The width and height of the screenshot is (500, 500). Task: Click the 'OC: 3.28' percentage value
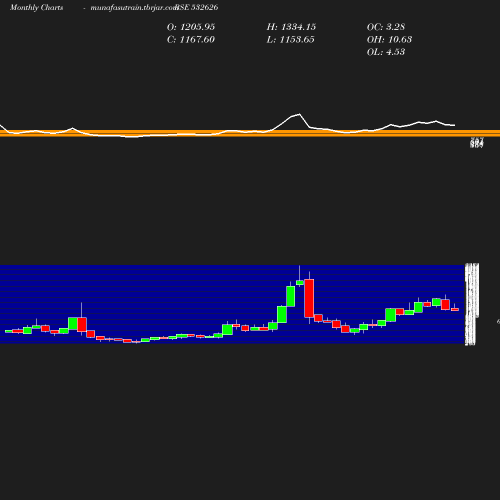[386, 27]
